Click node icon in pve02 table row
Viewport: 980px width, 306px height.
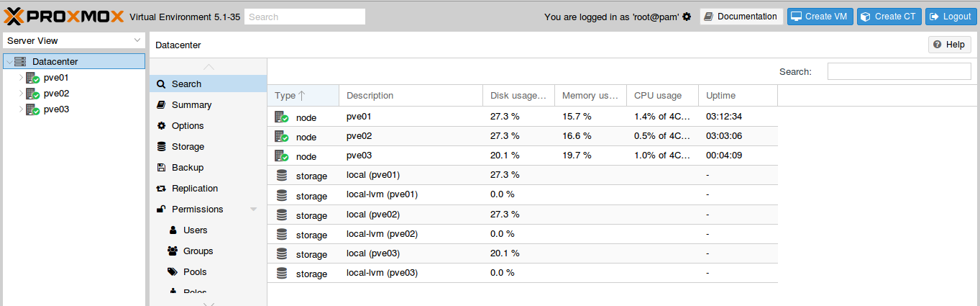coord(282,136)
